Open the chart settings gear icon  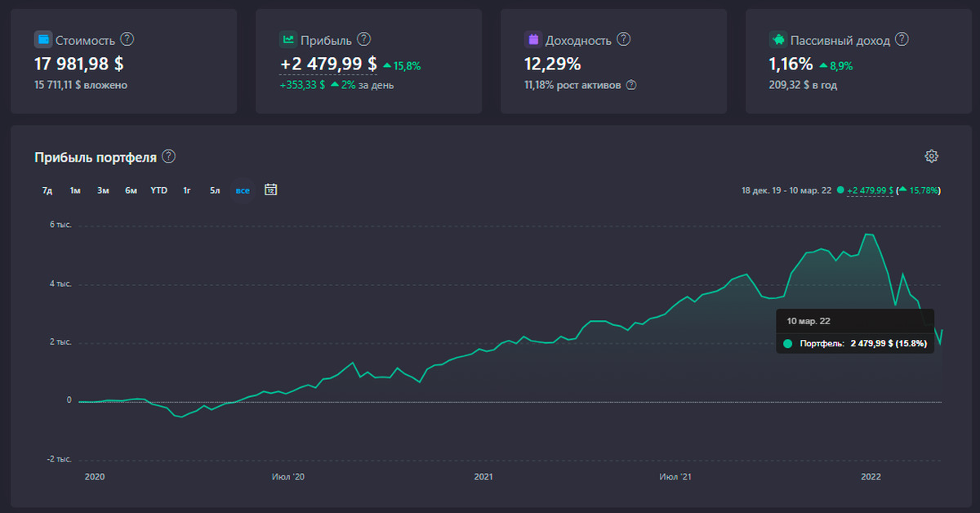click(931, 156)
